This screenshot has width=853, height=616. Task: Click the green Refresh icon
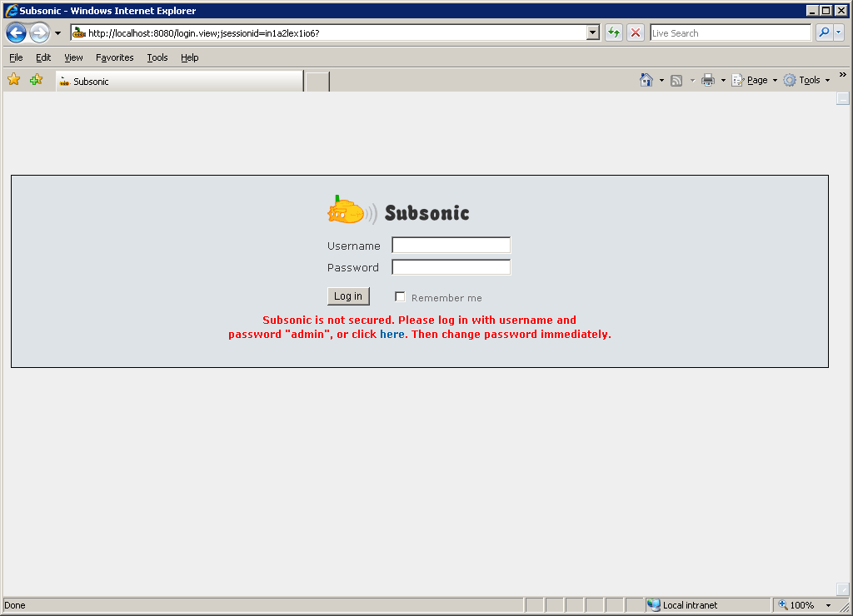(x=614, y=33)
